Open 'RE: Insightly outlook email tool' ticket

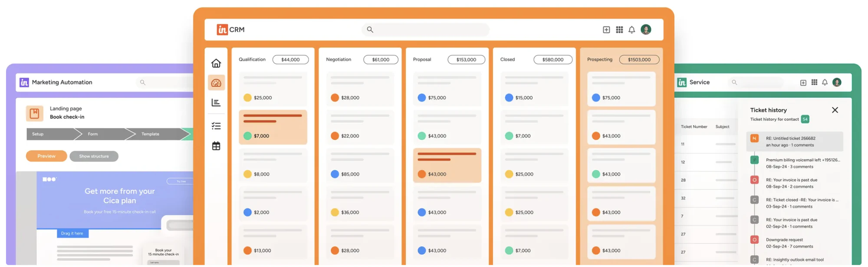795,260
